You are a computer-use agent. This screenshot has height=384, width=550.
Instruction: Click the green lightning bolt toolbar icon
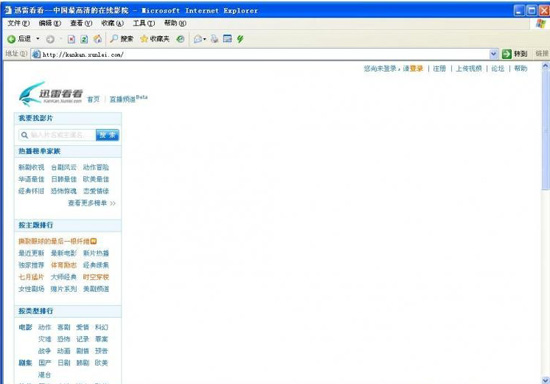coord(240,39)
